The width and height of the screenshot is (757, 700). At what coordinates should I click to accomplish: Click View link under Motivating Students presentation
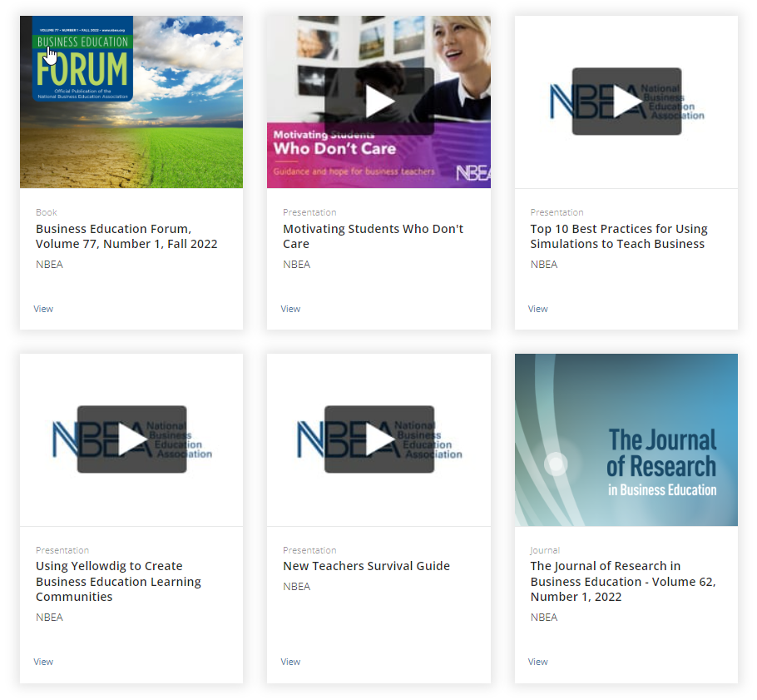point(290,309)
